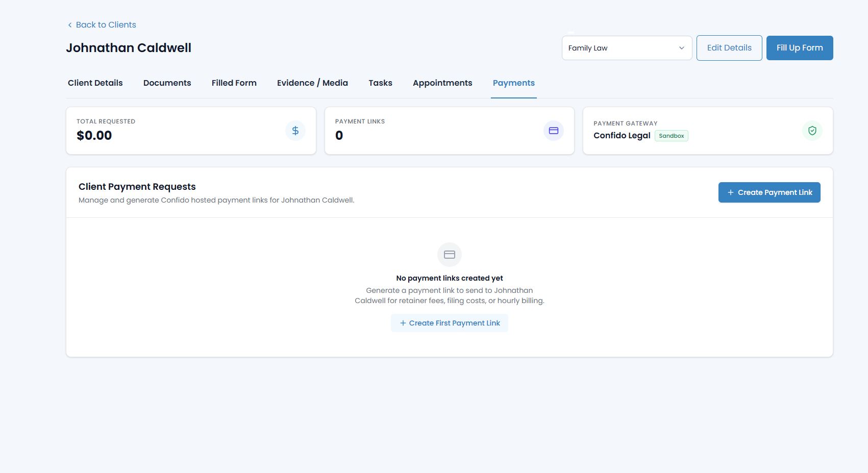
Task: Click the back chevron beside Back to Clients
Action: pos(70,25)
